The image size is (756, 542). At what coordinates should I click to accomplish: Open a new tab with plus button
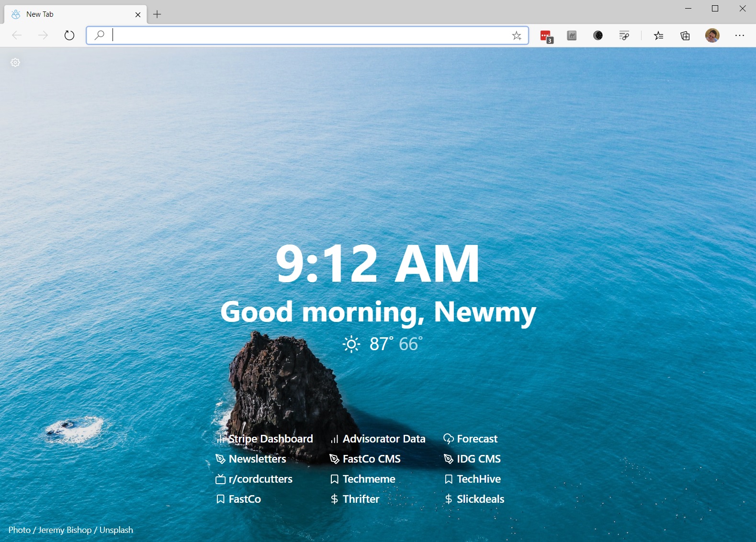click(x=157, y=14)
